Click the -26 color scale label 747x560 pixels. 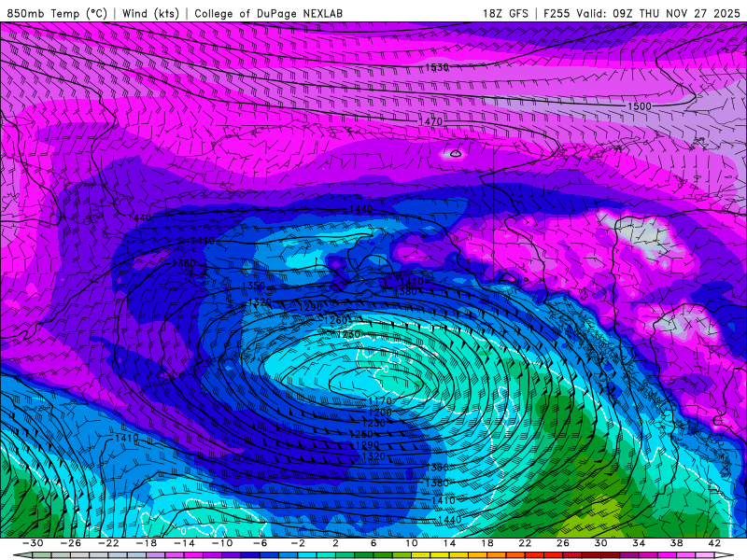click(x=71, y=543)
